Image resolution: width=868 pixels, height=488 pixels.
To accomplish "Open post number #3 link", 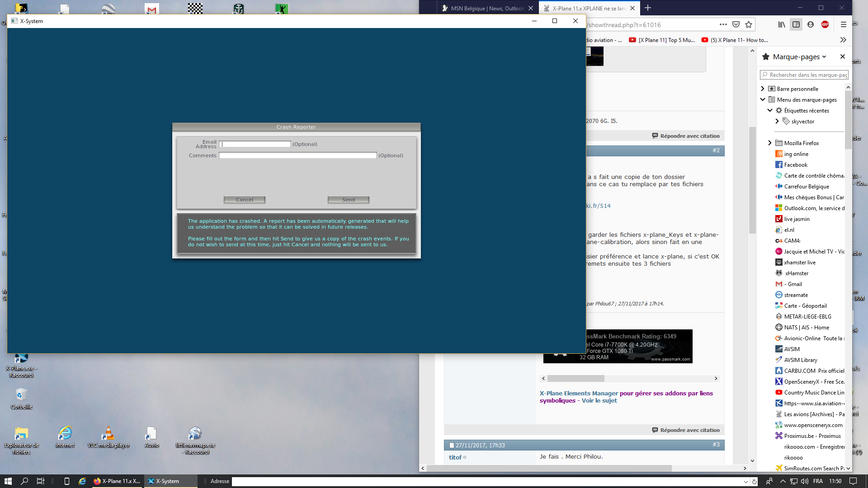I will (716, 445).
